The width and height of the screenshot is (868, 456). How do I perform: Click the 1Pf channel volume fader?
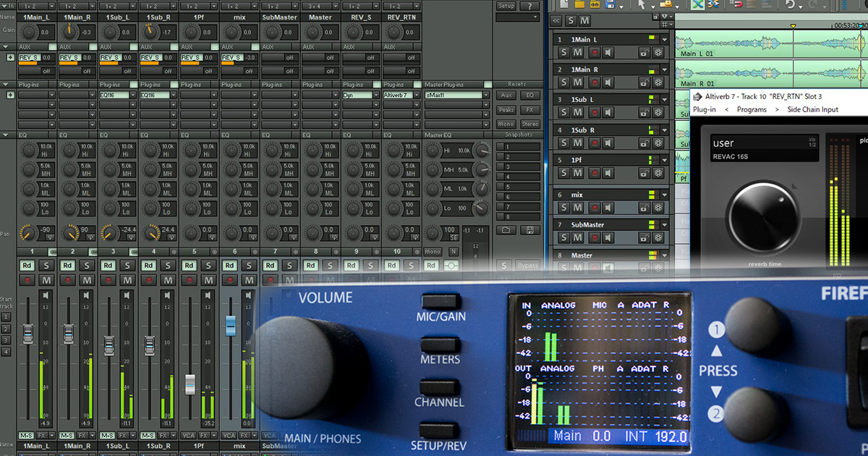pyautogui.click(x=190, y=384)
